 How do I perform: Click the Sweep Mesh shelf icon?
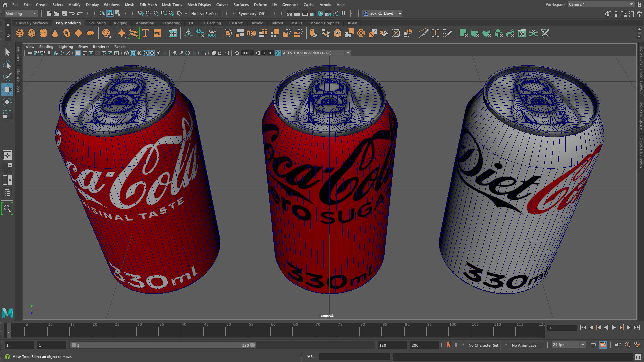tap(133, 33)
